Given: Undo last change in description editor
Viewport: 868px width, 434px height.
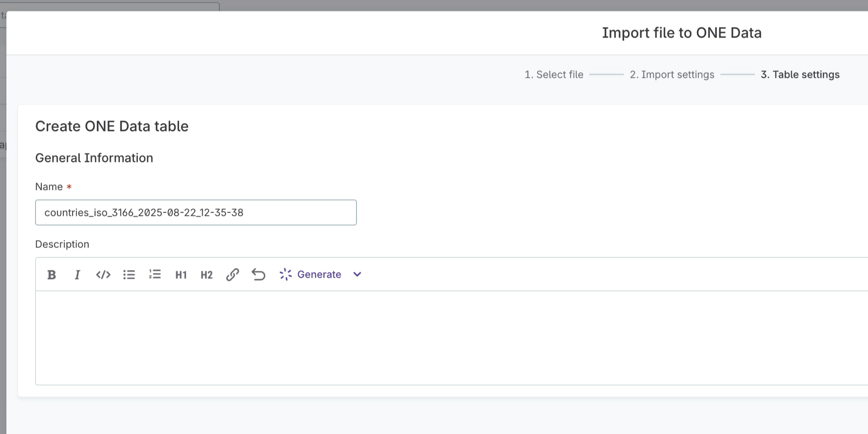Looking at the screenshot, I should (258, 274).
